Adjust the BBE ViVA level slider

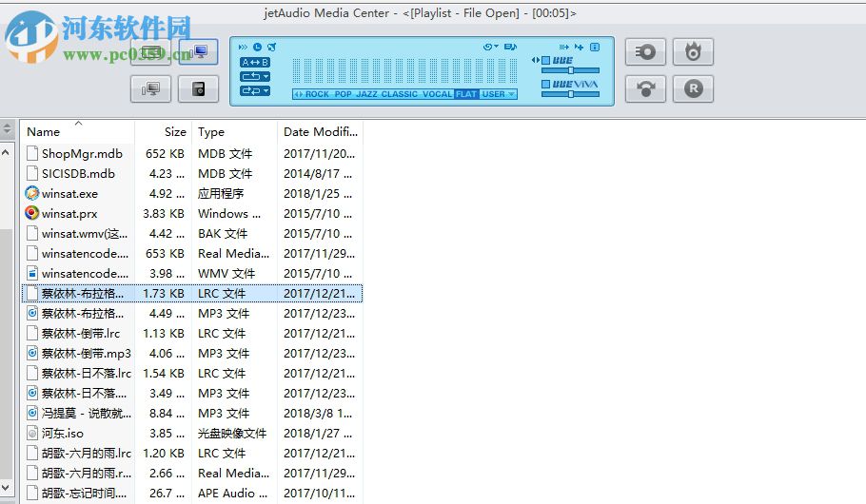coord(571,94)
